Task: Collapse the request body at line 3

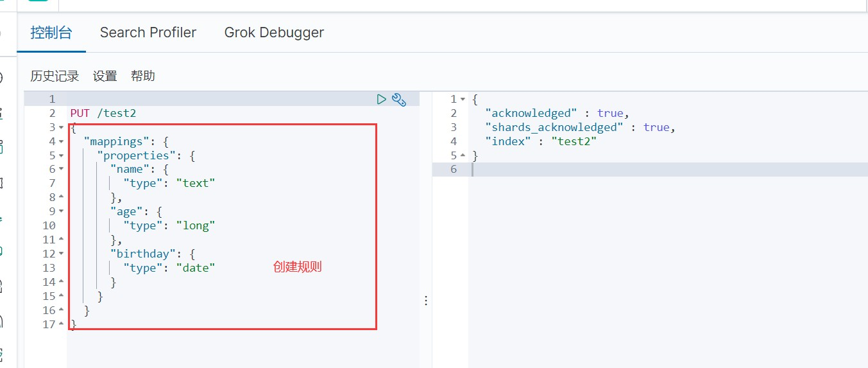Action: 61,128
